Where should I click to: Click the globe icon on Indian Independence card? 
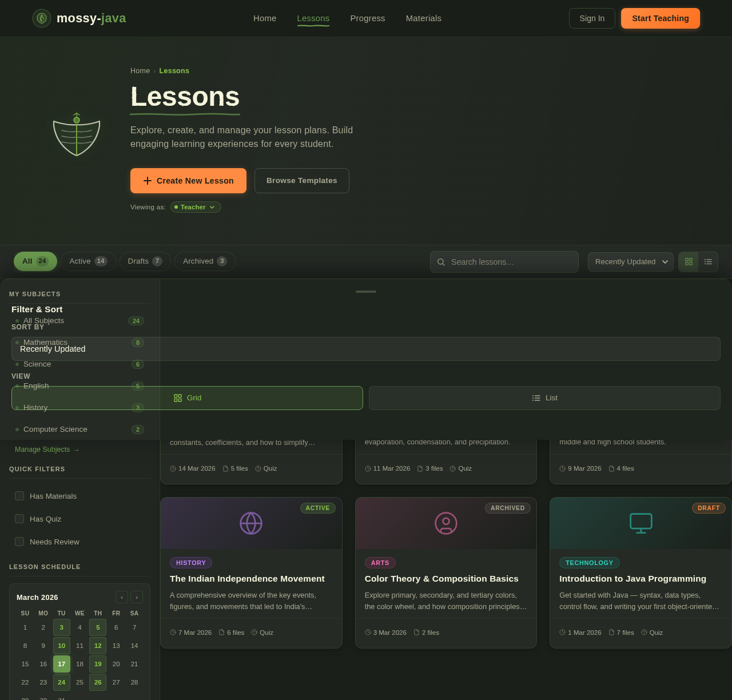[x=251, y=523]
